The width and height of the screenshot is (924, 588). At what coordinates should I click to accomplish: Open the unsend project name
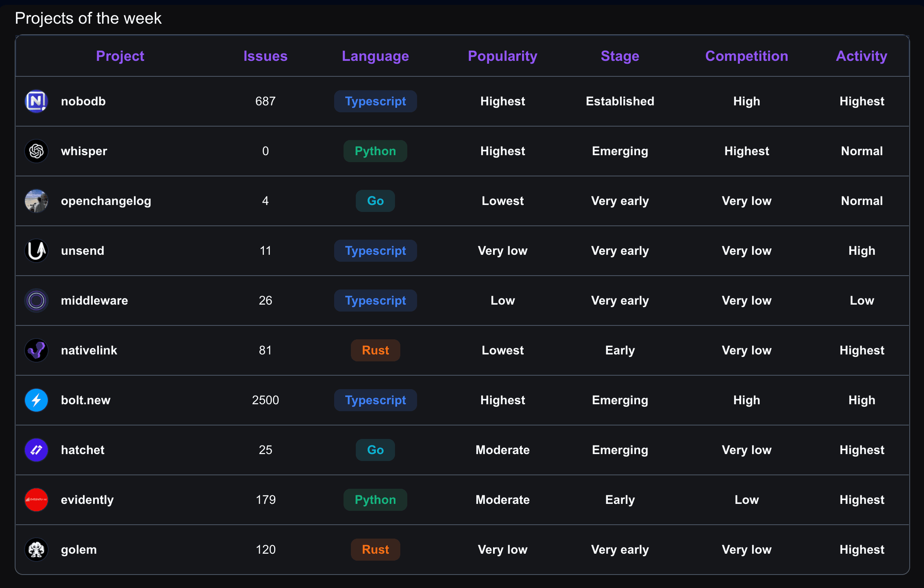[83, 251]
